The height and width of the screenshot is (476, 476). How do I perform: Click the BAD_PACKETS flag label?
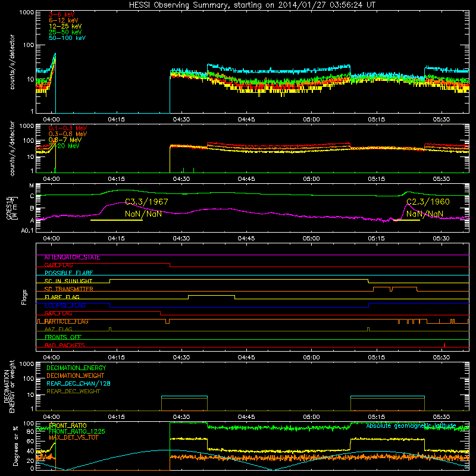pos(65,346)
